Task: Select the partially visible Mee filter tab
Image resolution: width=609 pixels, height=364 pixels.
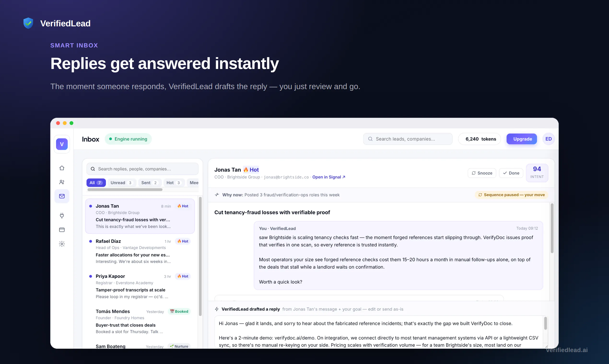Action: [x=193, y=182]
